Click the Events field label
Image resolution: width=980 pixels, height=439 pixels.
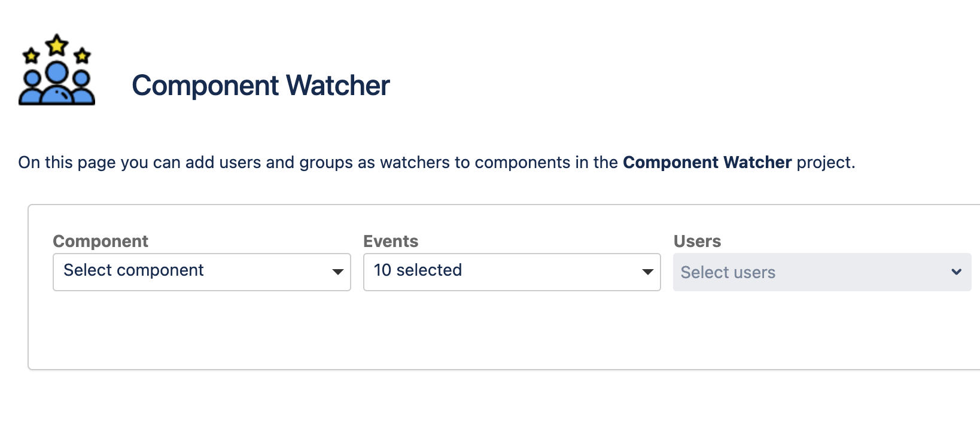(391, 241)
